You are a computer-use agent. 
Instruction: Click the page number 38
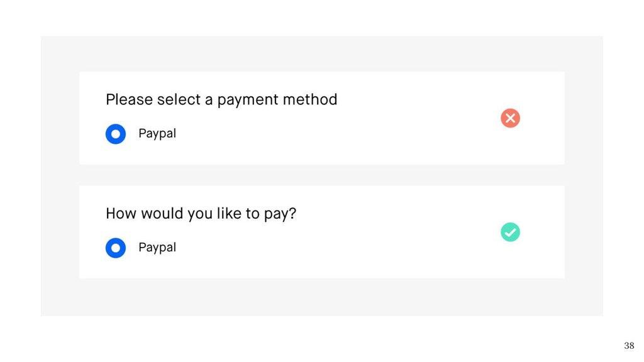coord(629,346)
